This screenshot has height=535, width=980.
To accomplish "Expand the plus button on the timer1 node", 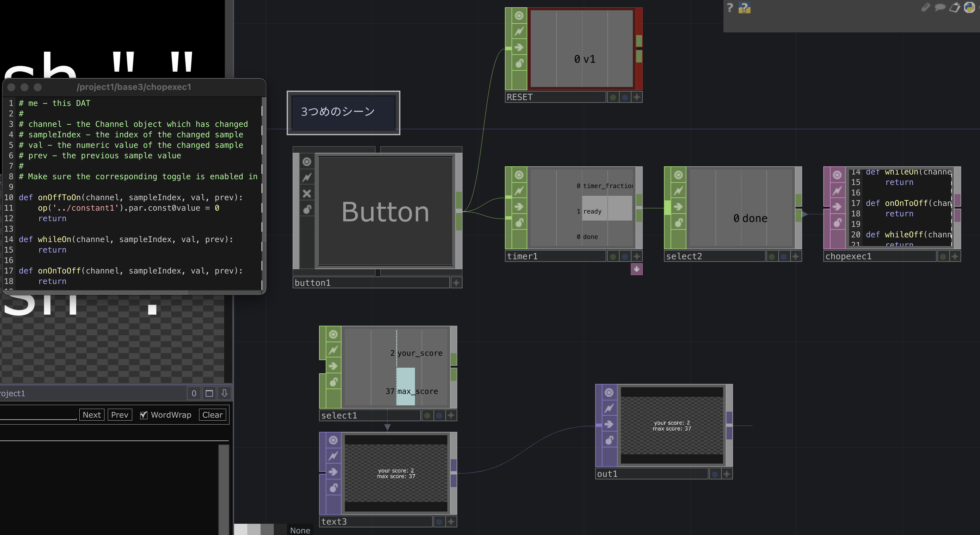I will (x=637, y=257).
